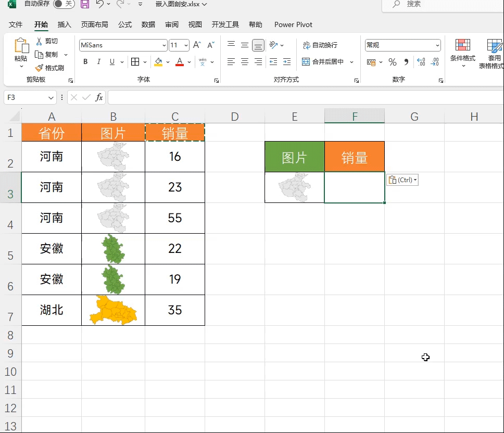The height and width of the screenshot is (433, 504).
Task: Click the Format Painter (格式刷) icon
Action: [39, 68]
